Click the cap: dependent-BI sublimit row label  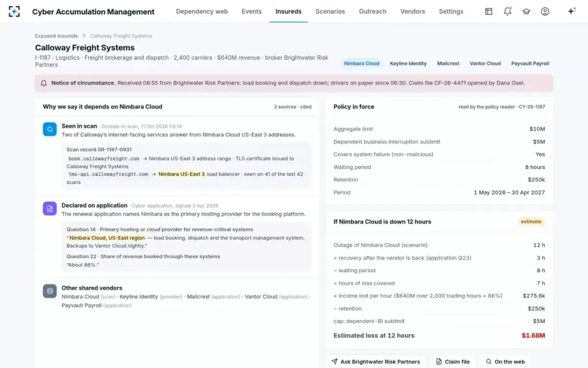tap(369, 321)
